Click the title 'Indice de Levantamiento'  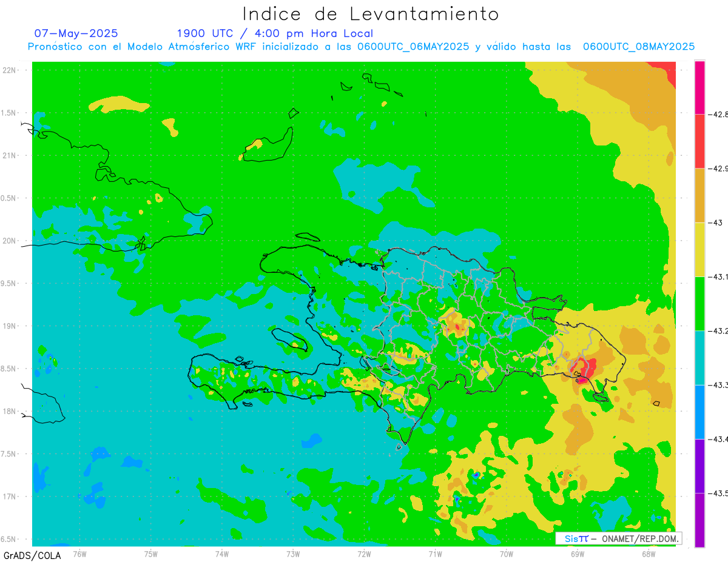click(x=371, y=13)
